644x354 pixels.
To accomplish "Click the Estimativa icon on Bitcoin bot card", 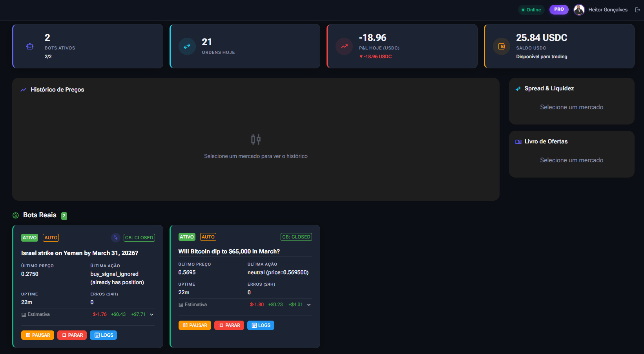I will coord(180,304).
